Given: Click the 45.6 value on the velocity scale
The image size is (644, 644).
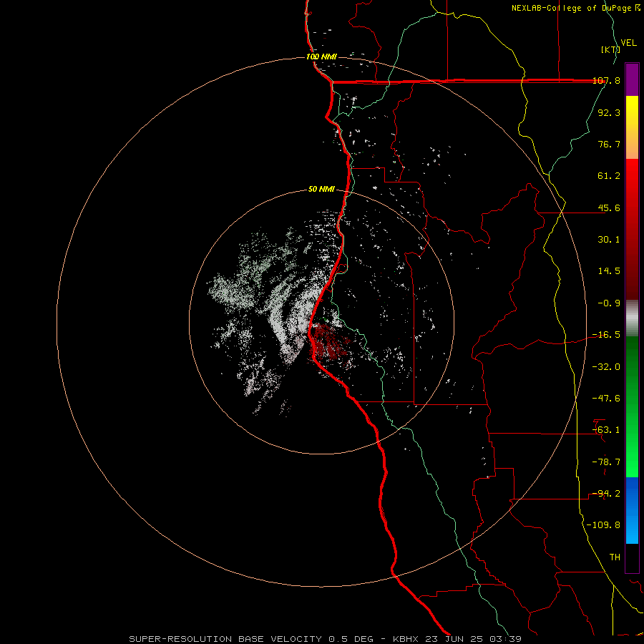Looking at the screenshot, I should point(609,208).
